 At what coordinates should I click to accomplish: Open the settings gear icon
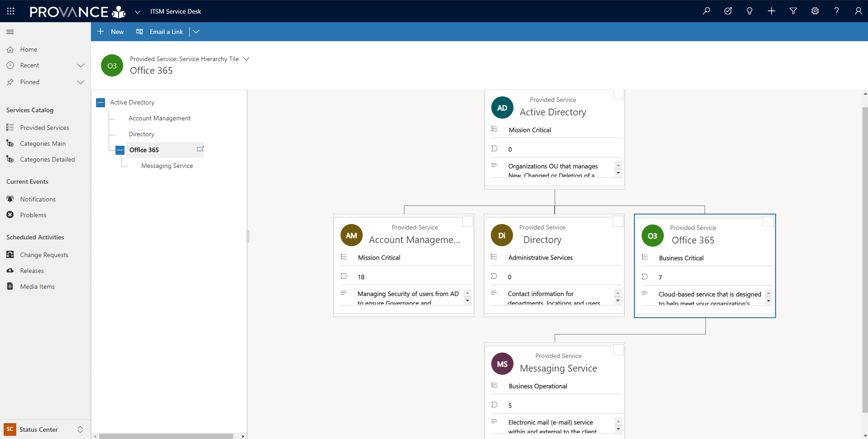815,11
